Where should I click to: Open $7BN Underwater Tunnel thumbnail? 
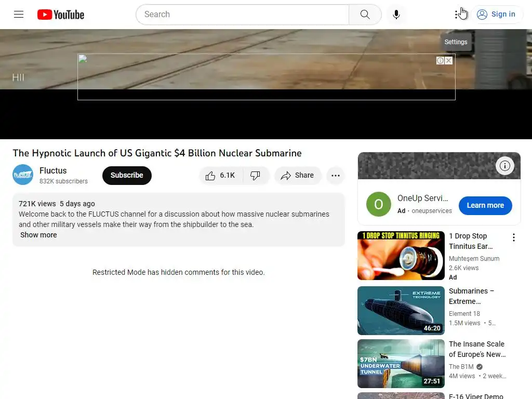pos(401,364)
